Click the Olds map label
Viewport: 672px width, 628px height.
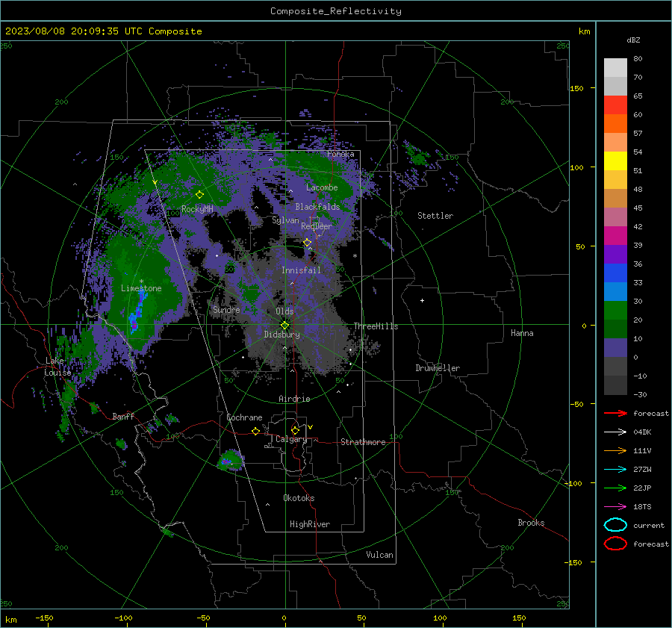tap(284, 311)
